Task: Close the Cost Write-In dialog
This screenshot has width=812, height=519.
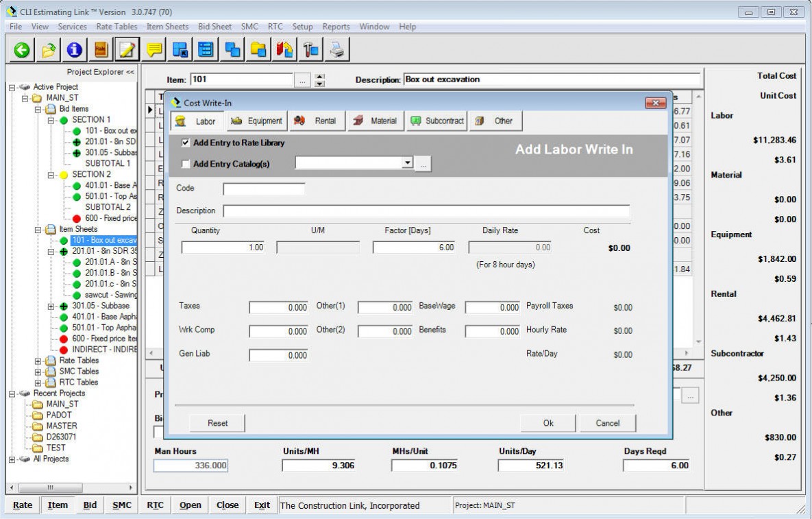Action: coord(655,103)
